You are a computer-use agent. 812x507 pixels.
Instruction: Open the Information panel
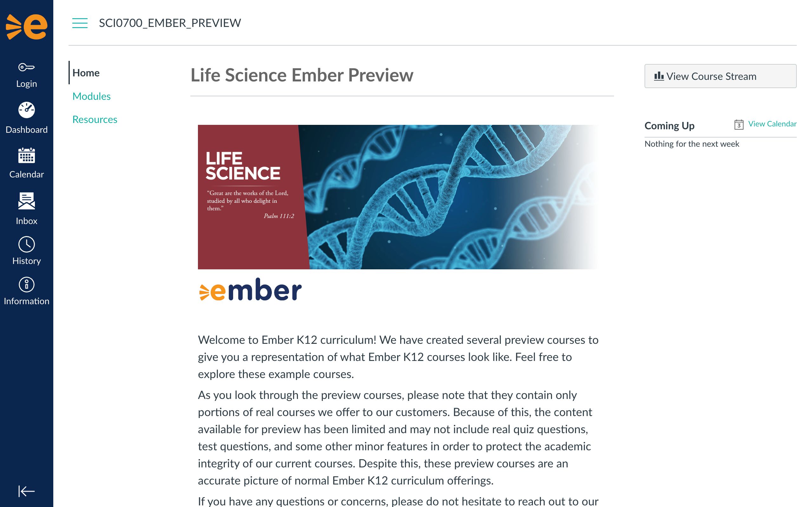point(27,285)
